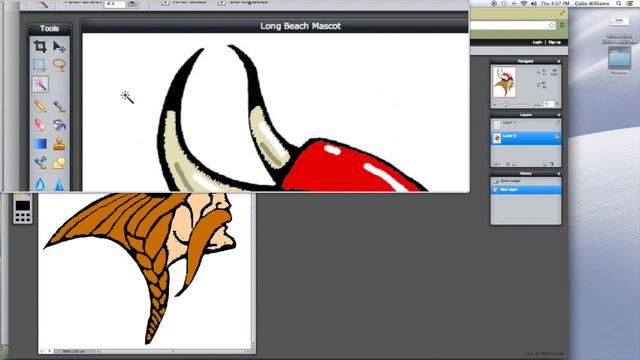Screen dimensions: 640x360
Task: Open the Tolerance value dropdown arrow
Action: click(x=132, y=3)
